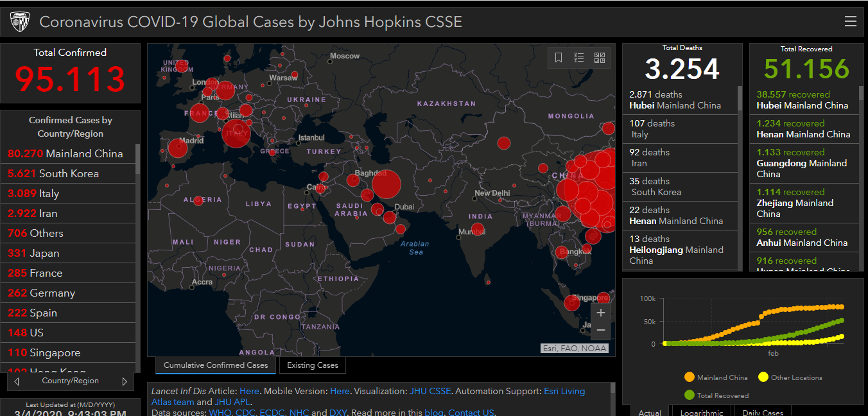Open the blog link
Screen dimensions: 868x416
(x=433, y=413)
